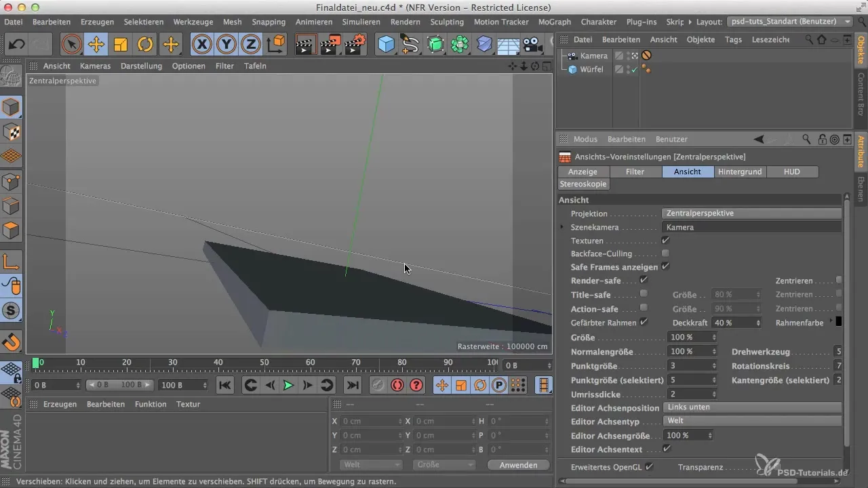Toggle Editor Achsentext checkbox
The height and width of the screenshot is (488, 868).
tap(666, 449)
